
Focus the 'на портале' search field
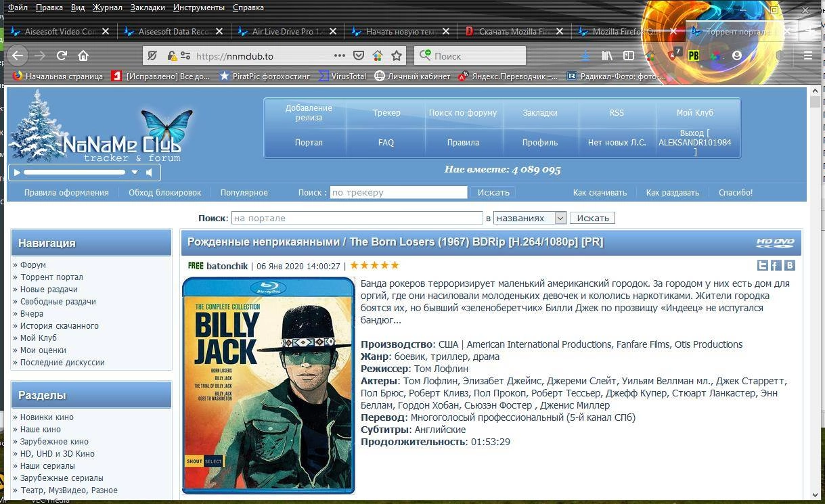[x=357, y=218]
